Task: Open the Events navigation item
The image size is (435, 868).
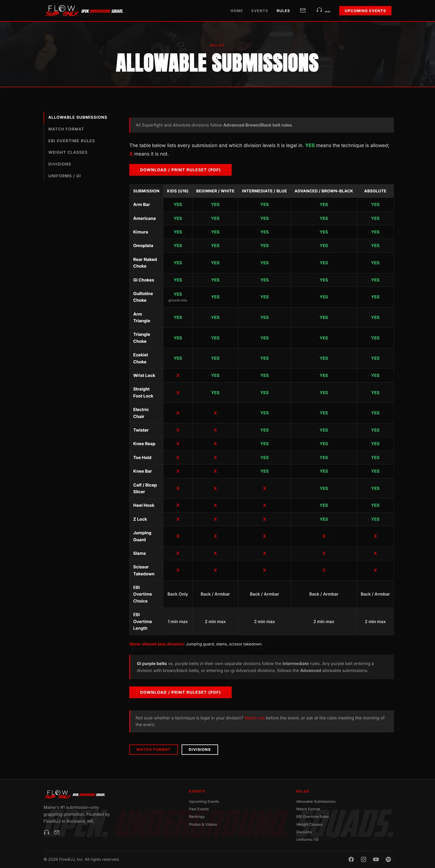Action: 260,11
